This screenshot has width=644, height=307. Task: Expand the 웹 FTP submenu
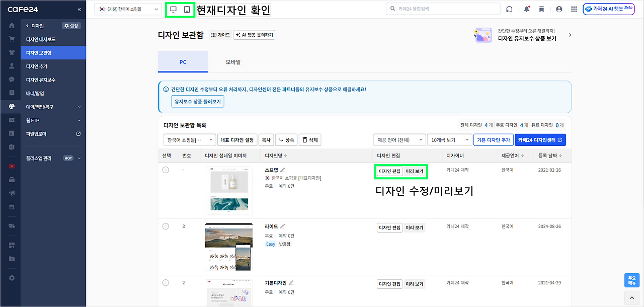53,120
